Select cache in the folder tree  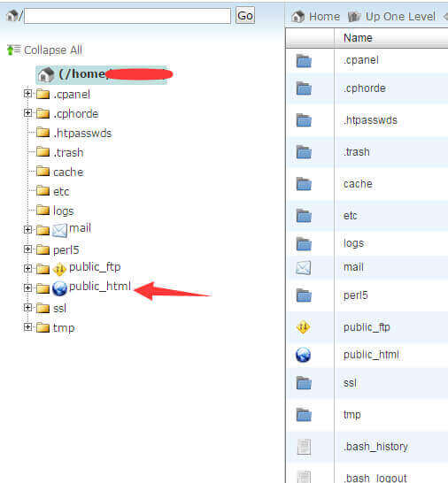coord(68,172)
